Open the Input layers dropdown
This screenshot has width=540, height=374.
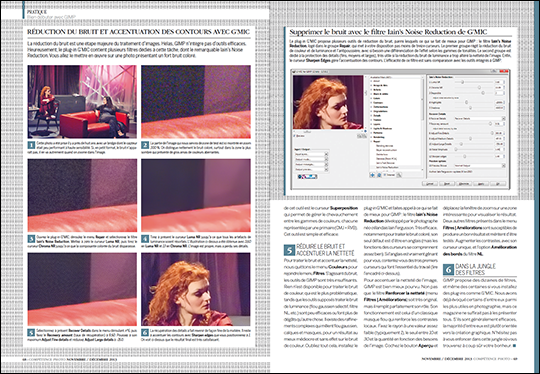tap(311, 154)
